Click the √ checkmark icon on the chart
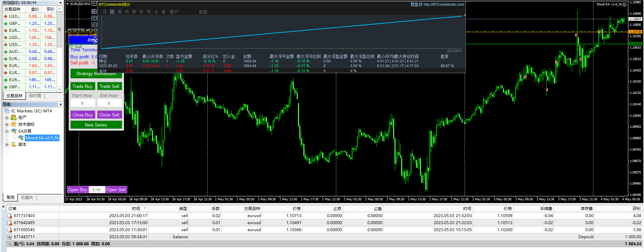The image size is (644, 252). 94,25
